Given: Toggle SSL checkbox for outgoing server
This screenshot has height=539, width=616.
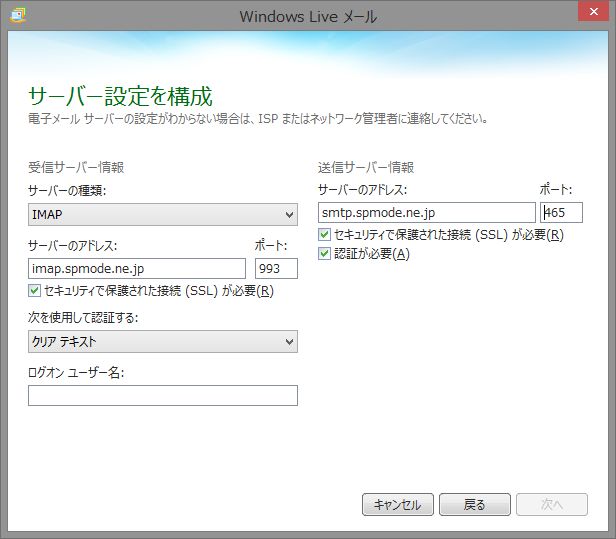Looking at the screenshot, I should [x=324, y=235].
